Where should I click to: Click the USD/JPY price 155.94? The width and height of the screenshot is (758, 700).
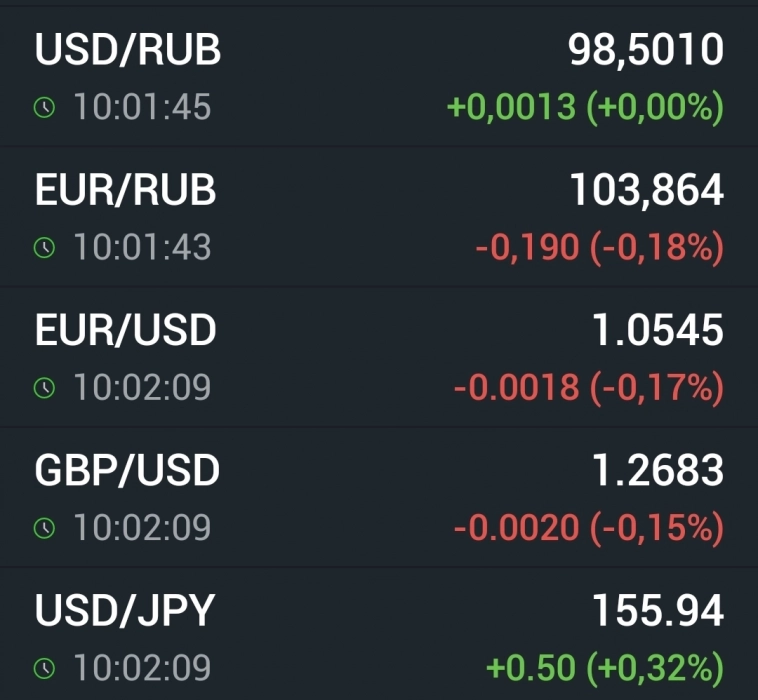coord(656,610)
